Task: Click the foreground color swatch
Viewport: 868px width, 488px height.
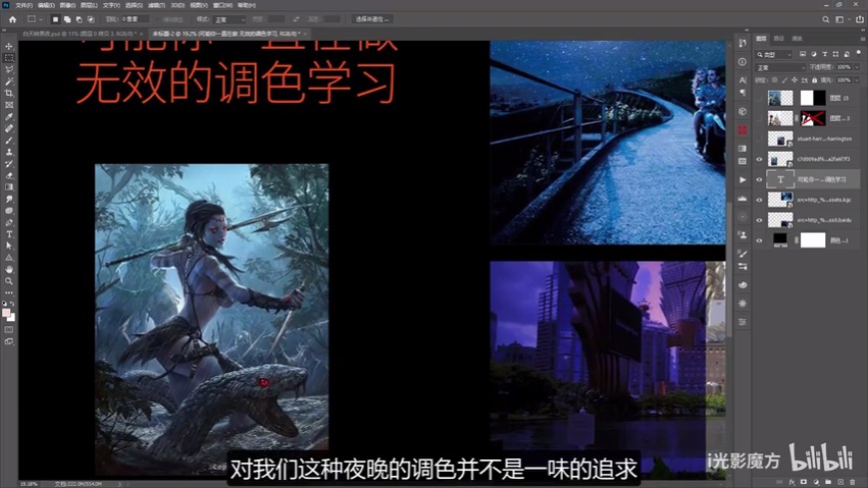Action: [6, 313]
